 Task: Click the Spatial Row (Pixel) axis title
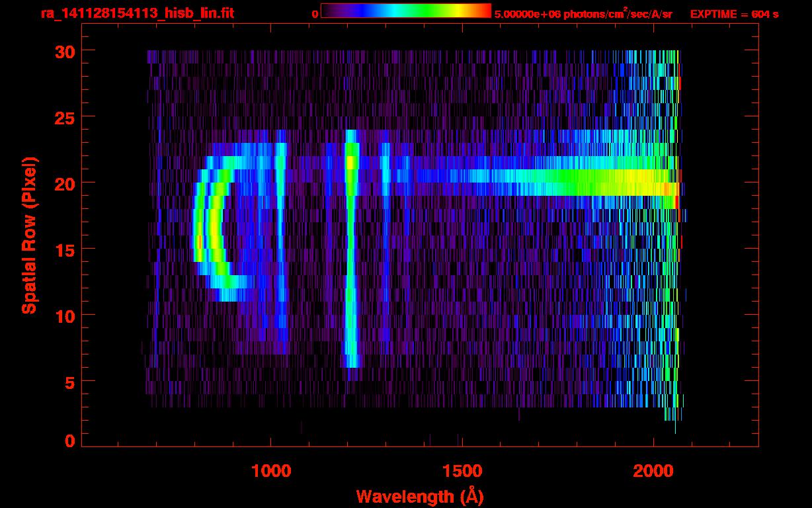pyautogui.click(x=30, y=235)
